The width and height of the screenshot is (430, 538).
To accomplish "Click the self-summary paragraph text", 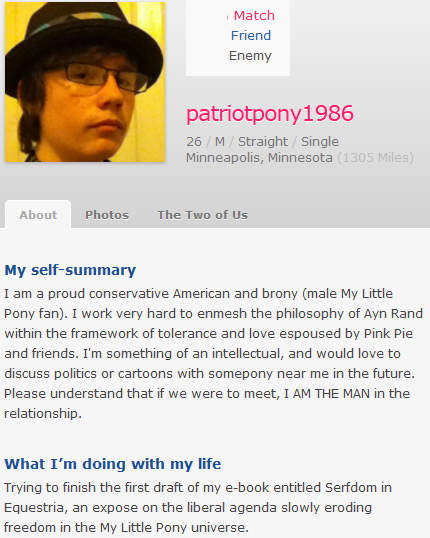I will coord(213,353).
